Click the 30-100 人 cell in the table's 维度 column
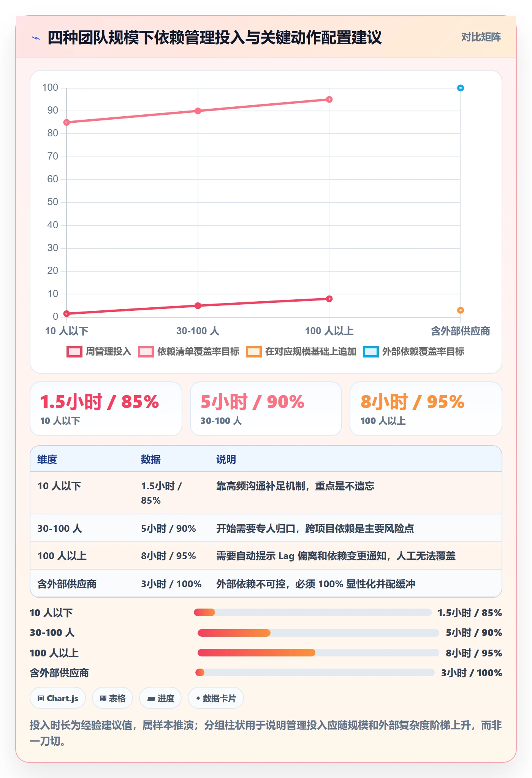This screenshot has width=532, height=778. tap(60, 528)
